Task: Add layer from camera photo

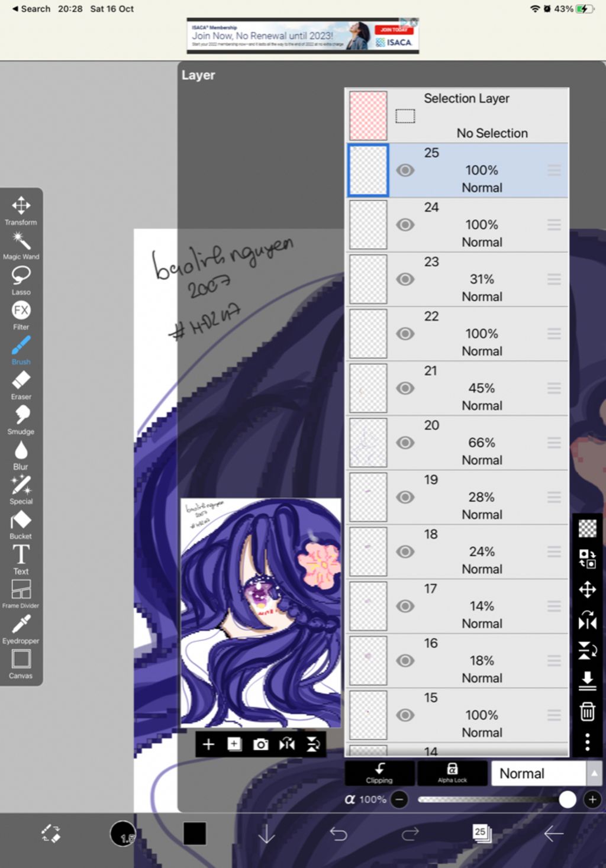Action: click(x=260, y=744)
